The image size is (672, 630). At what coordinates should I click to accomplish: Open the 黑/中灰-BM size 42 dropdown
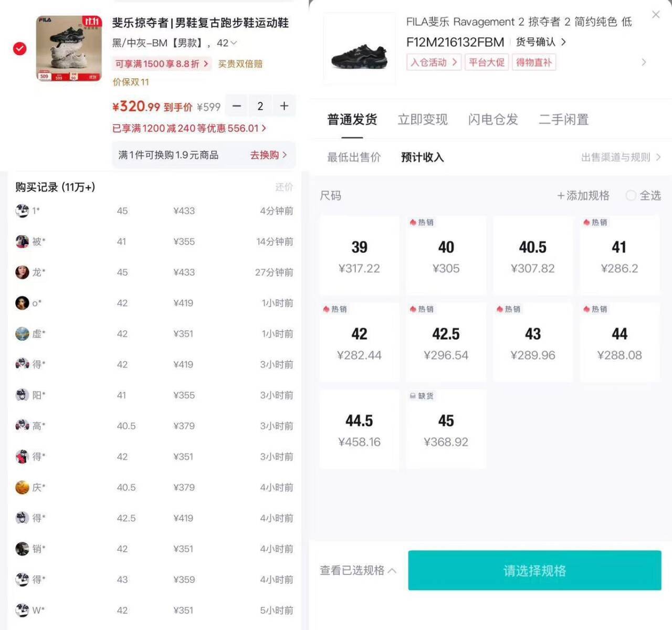(175, 43)
